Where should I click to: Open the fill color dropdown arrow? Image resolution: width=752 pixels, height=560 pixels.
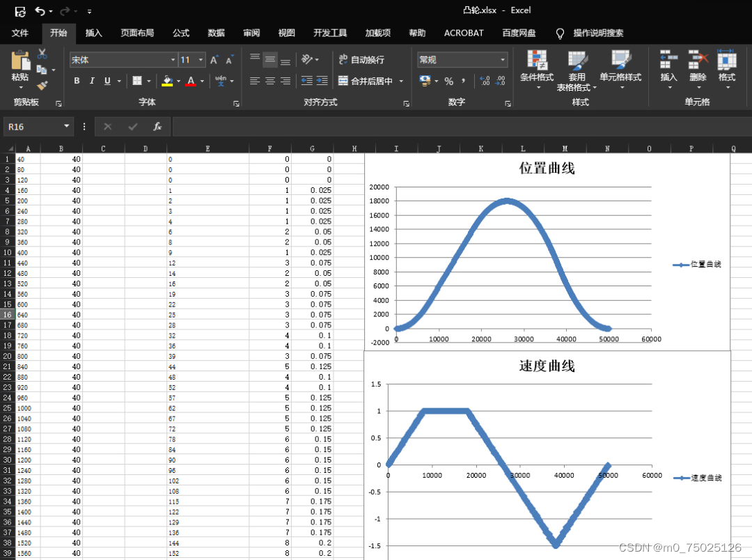tap(178, 81)
